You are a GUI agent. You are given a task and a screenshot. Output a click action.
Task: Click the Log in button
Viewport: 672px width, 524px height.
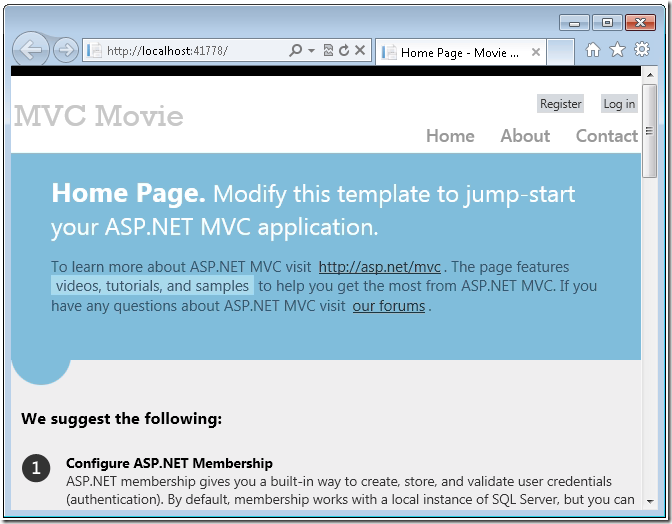(x=619, y=104)
